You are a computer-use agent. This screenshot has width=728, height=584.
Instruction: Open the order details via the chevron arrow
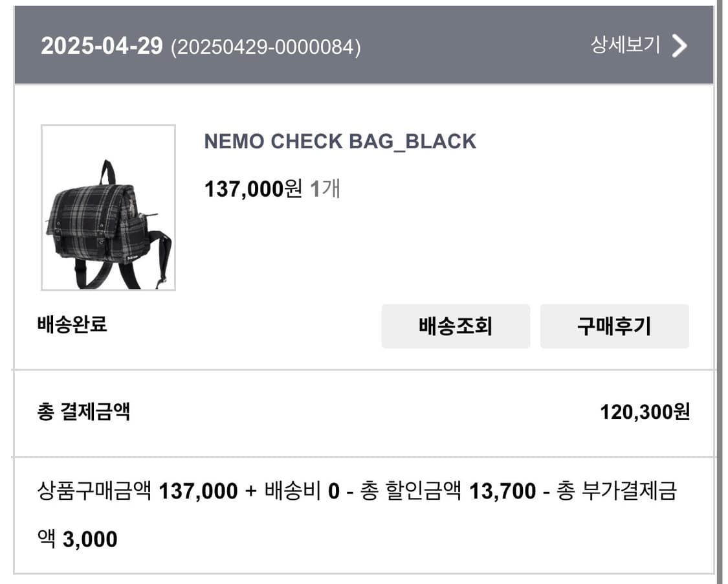click(679, 46)
